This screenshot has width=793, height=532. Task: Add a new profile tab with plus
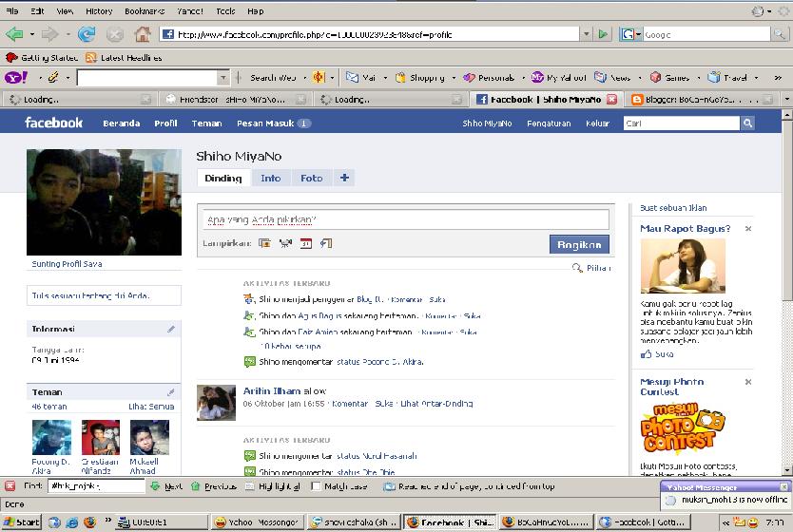click(344, 178)
